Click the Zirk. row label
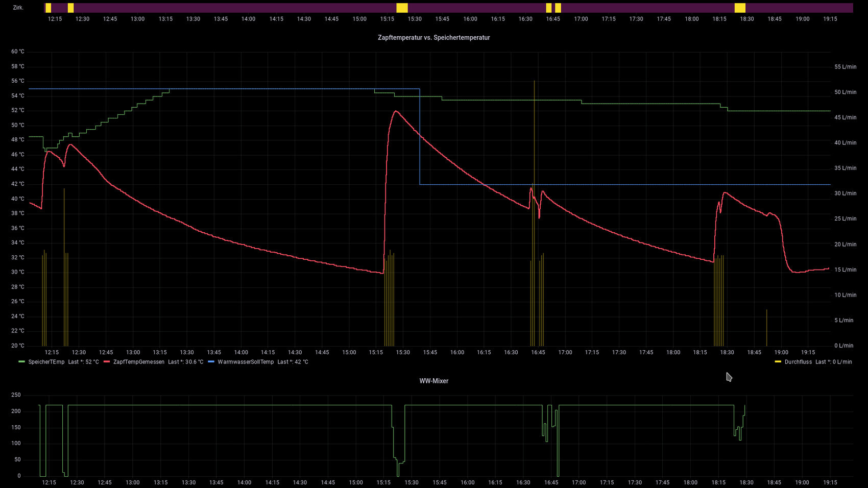 point(18,8)
